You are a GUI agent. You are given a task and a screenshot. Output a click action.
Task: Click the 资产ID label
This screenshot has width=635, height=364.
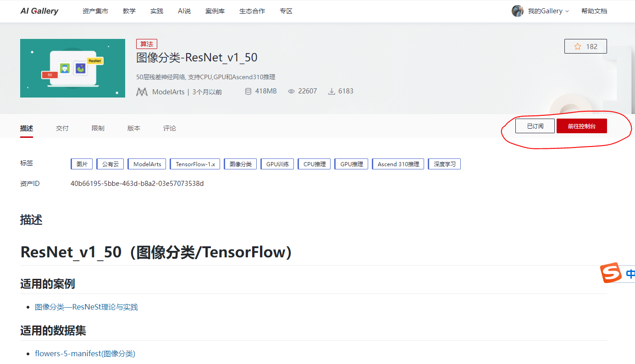tap(30, 184)
